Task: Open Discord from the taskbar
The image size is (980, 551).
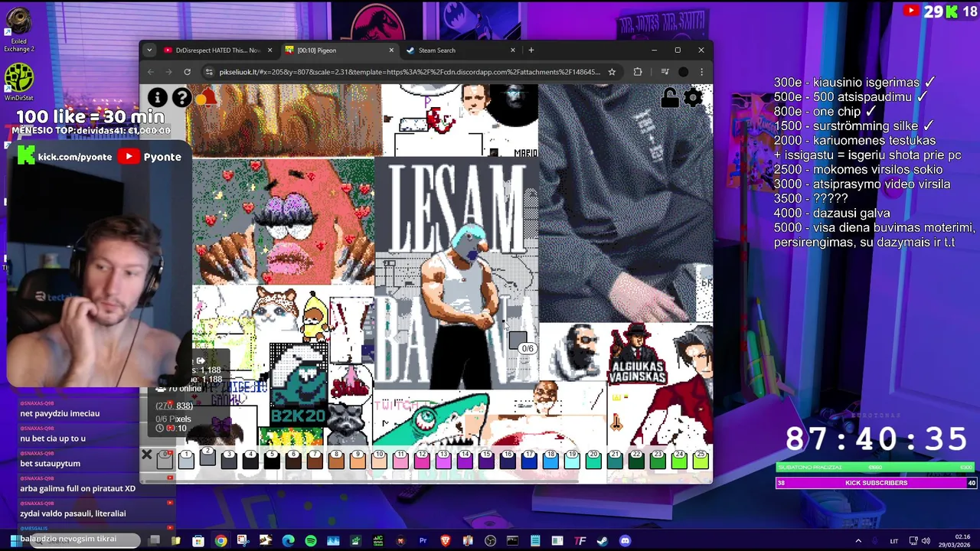Action: [625, 541]
